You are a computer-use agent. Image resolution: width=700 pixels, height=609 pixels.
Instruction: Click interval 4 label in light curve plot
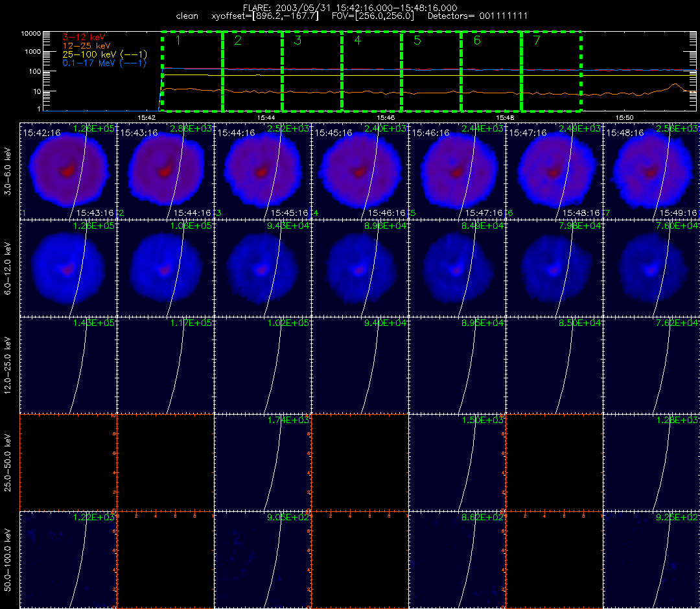tap(358, 41)
